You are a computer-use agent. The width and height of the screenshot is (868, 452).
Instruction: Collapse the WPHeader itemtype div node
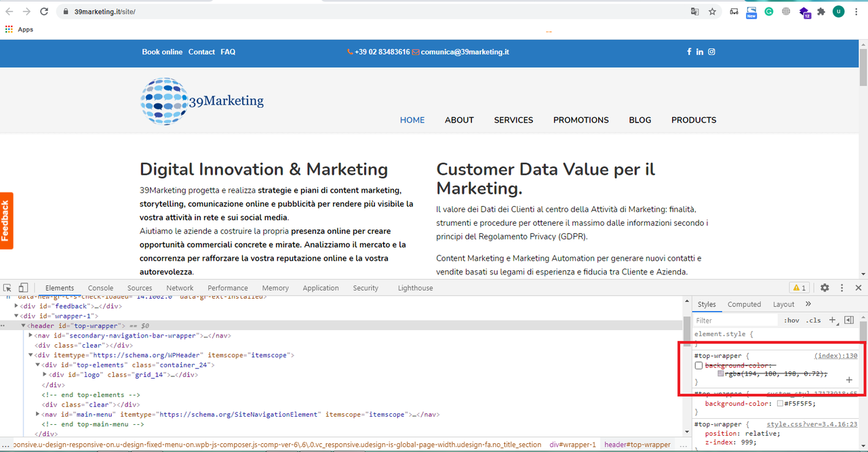point(31,355)
